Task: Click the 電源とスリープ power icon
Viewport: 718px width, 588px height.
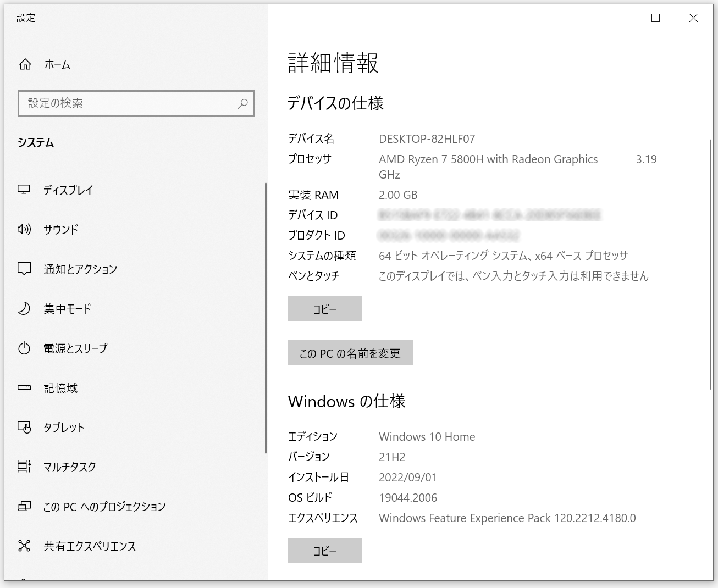Action: 24,348
